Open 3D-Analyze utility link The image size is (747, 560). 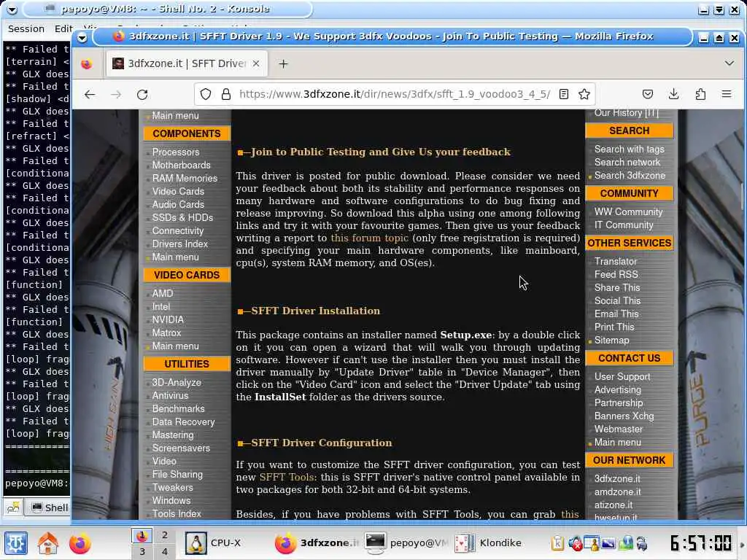click(177, 382)
